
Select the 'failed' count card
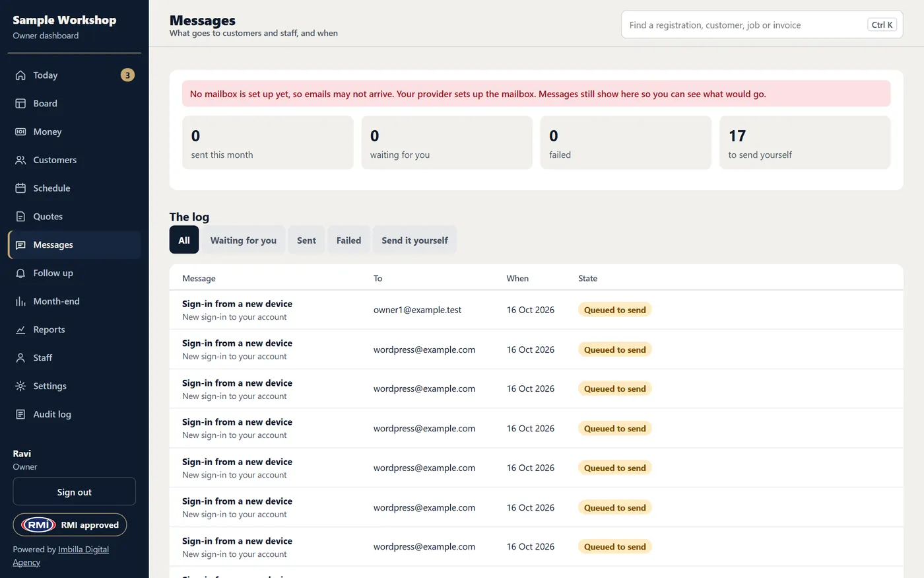click(626, 143)
